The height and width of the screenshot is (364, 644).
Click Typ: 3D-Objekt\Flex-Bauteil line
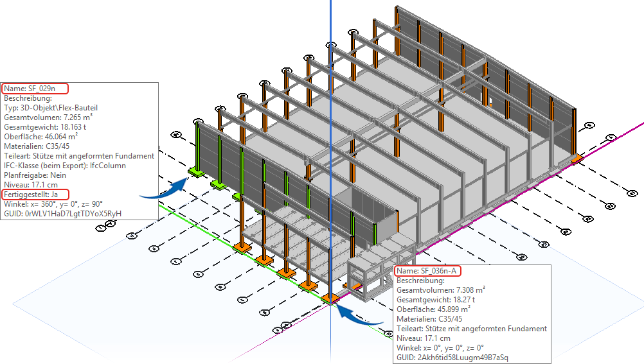[51, 108]
